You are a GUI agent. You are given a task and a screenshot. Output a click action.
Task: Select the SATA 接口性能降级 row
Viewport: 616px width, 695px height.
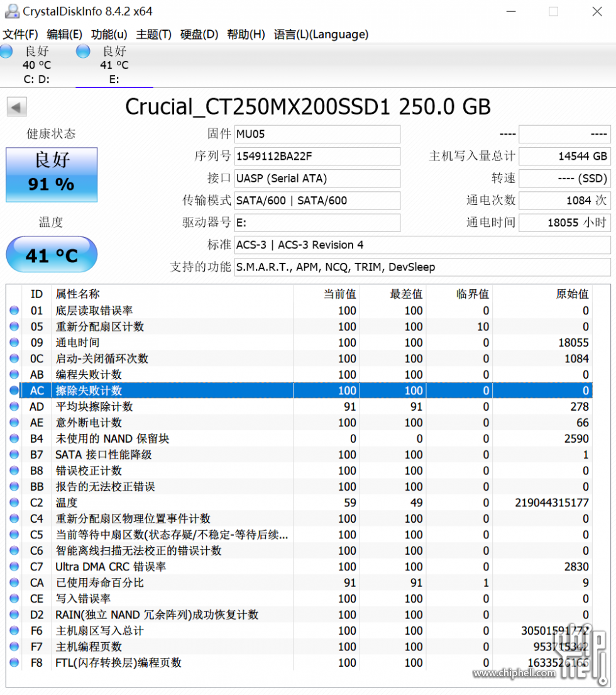coord(299,454)
